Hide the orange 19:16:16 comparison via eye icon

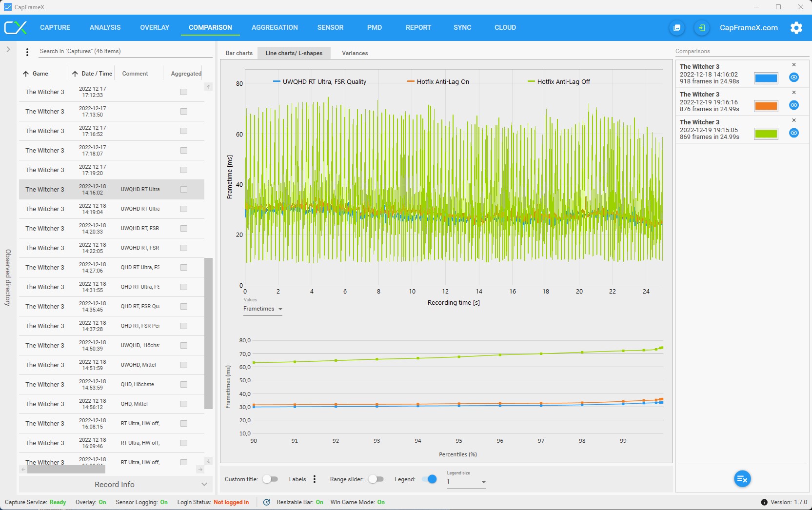pos(794,105)
